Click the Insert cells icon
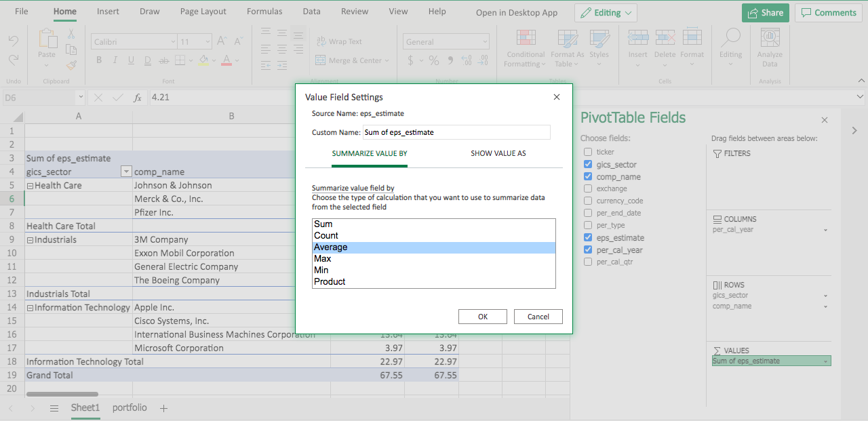 point(637,39)
